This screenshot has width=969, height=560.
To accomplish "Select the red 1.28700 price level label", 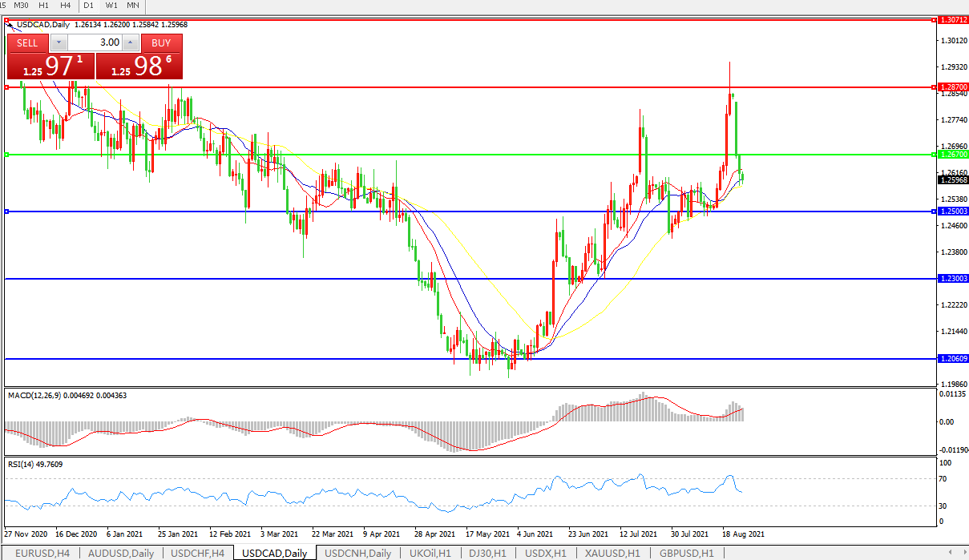I will [x=953, y=87].
